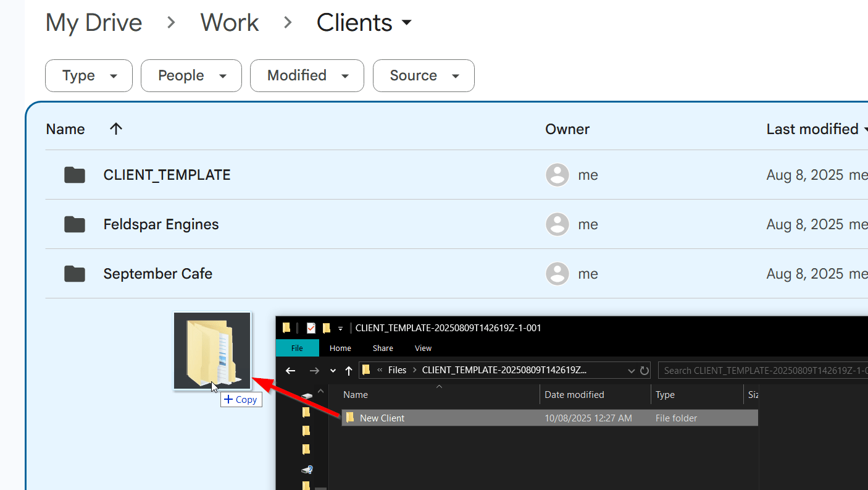Select the Feldspar Engines folder name
Image resolution: width=868 pixels, height=490 pixels.
[x=161, y=224]
